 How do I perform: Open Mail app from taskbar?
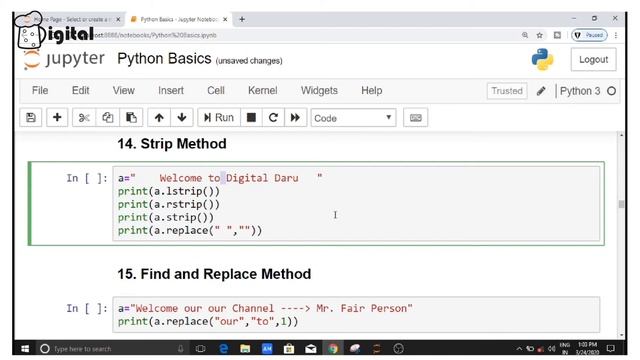pos(311,349)
